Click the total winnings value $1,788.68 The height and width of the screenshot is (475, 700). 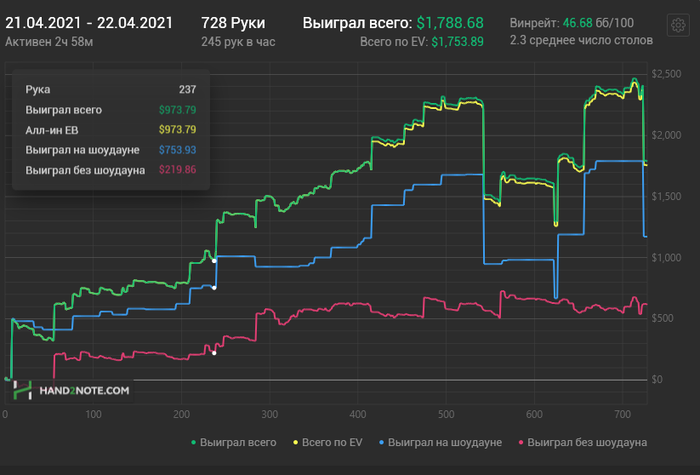tap(450, 23)
